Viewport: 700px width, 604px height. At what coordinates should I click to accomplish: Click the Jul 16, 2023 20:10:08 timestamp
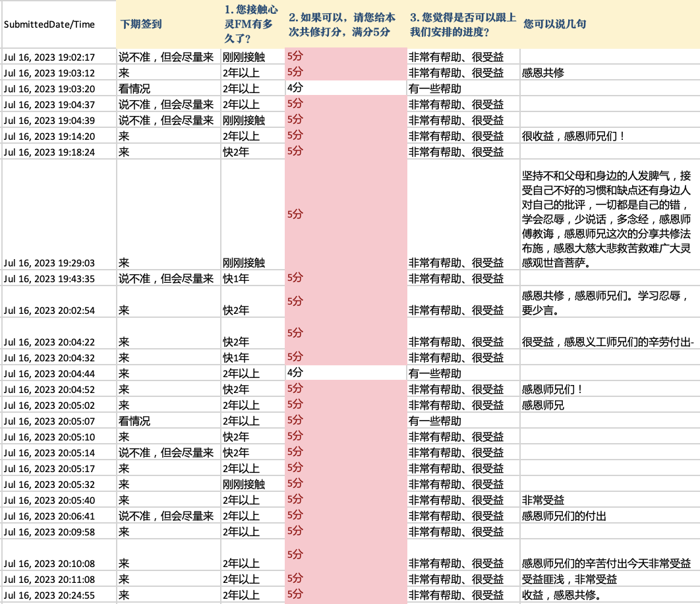(49, 564)
